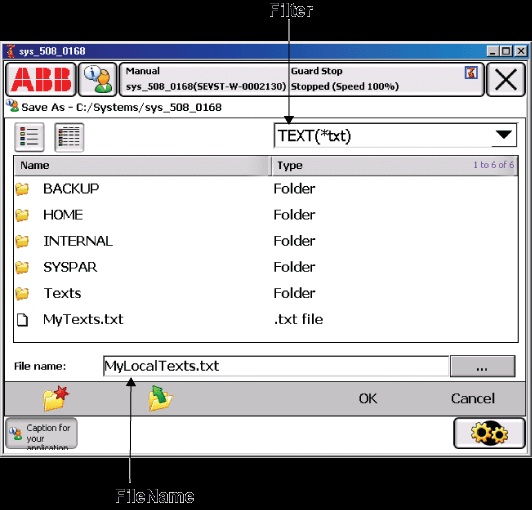The height and width of the screenshot is (510, 532).
Task: Click the SYSPAR folder icon
Action: coord(22,267)
